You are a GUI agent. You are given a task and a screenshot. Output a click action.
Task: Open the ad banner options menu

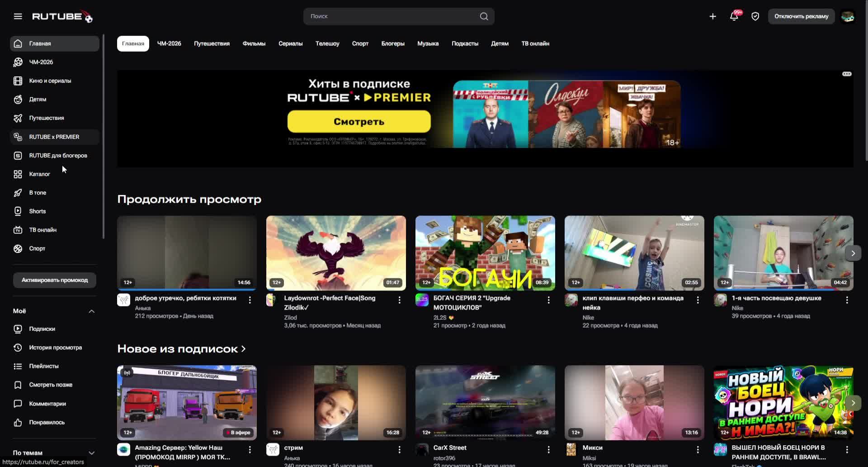[x=847, y=74]
